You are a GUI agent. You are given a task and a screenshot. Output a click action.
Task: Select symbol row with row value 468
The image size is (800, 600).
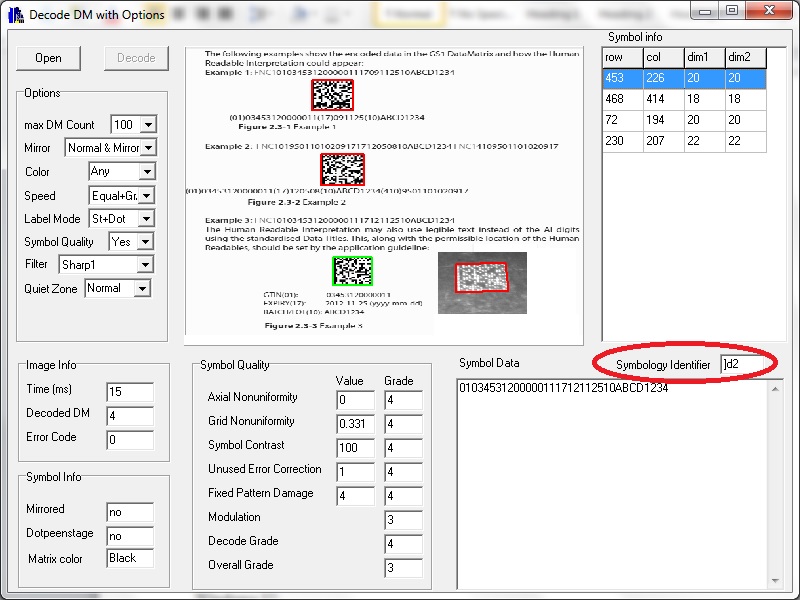[x=684, y=99]
